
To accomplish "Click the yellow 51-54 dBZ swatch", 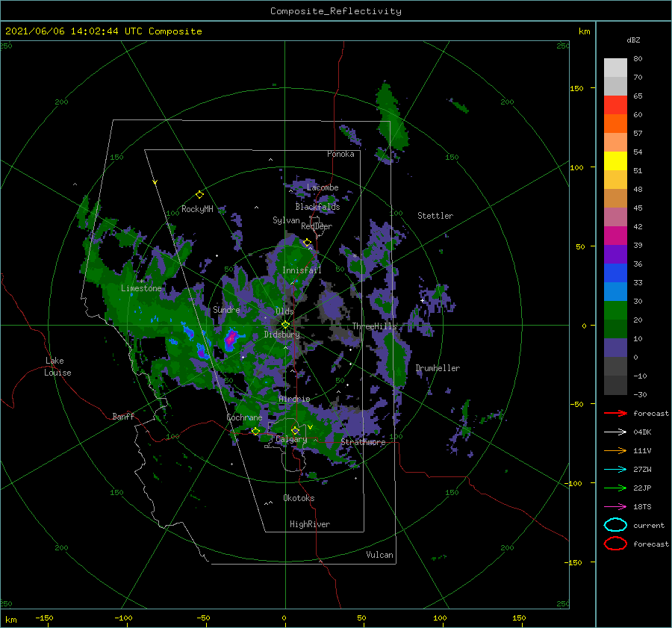I will click(615, 161).
